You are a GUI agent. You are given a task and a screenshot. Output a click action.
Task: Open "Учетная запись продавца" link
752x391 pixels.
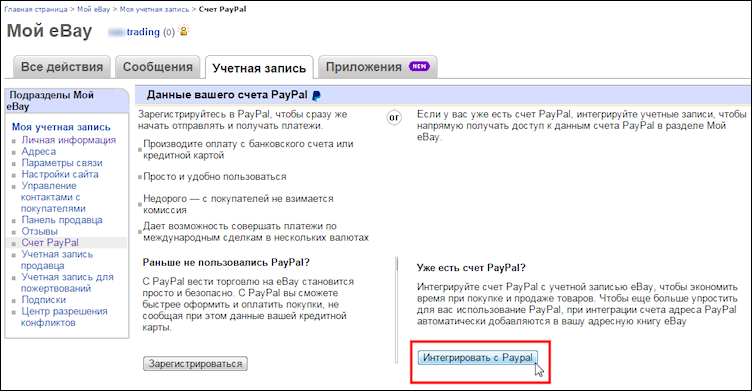tap(57, 260)
